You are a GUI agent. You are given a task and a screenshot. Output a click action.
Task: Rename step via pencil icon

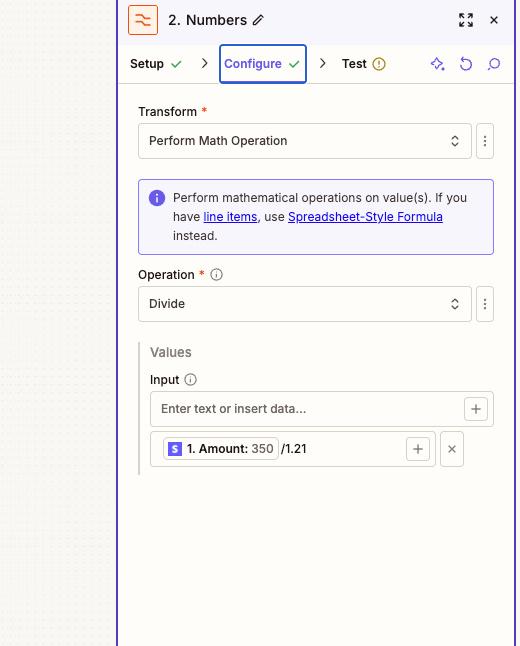(x=258, y=20)
